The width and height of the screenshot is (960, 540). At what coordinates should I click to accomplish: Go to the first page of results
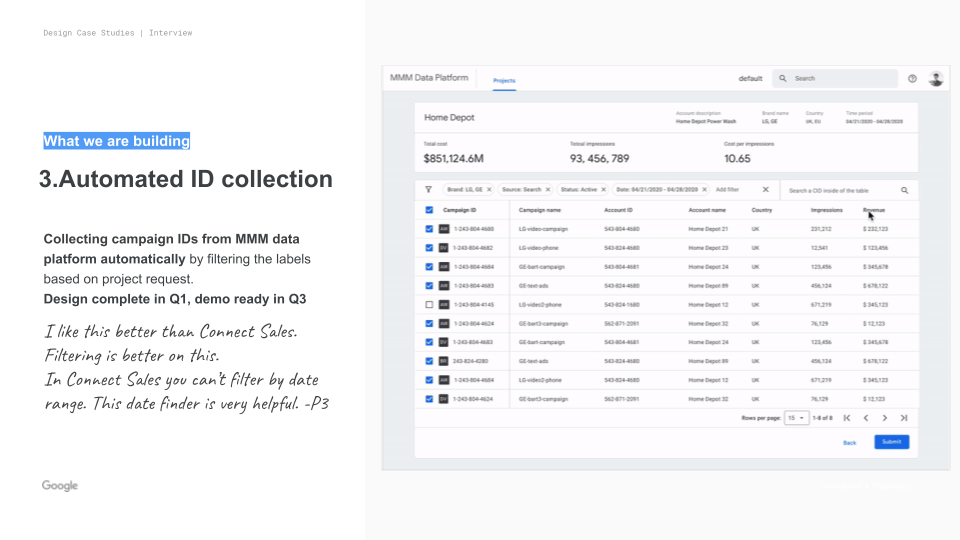tap(847, 418)
